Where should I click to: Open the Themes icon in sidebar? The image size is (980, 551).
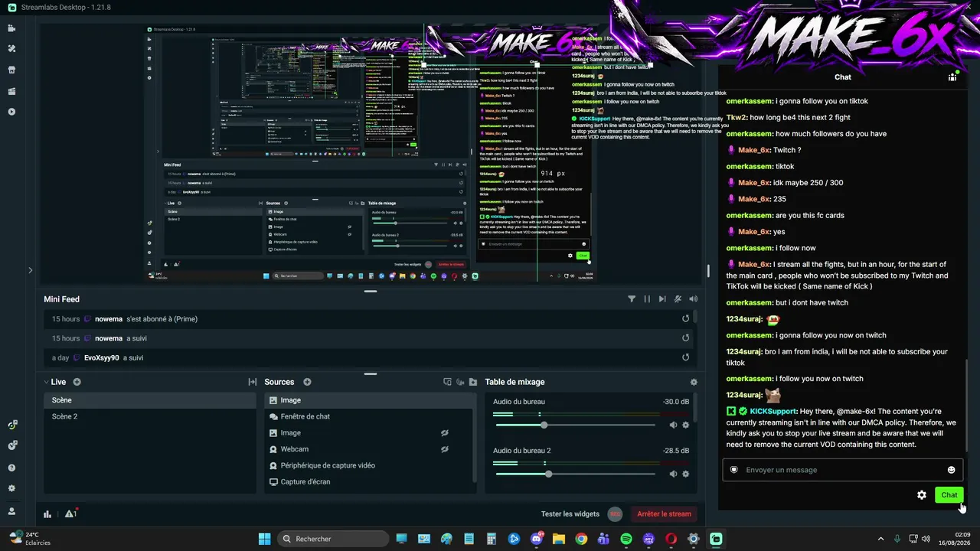(x=11, y=49)
